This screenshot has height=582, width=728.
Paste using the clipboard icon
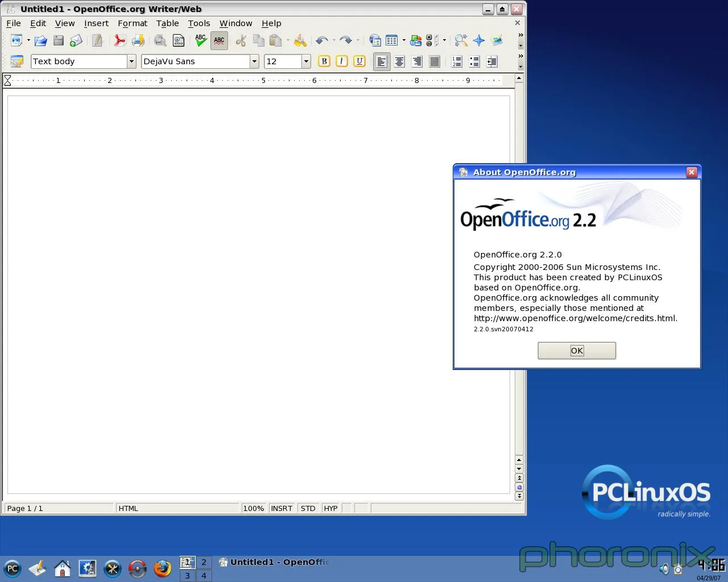[276, 40]
